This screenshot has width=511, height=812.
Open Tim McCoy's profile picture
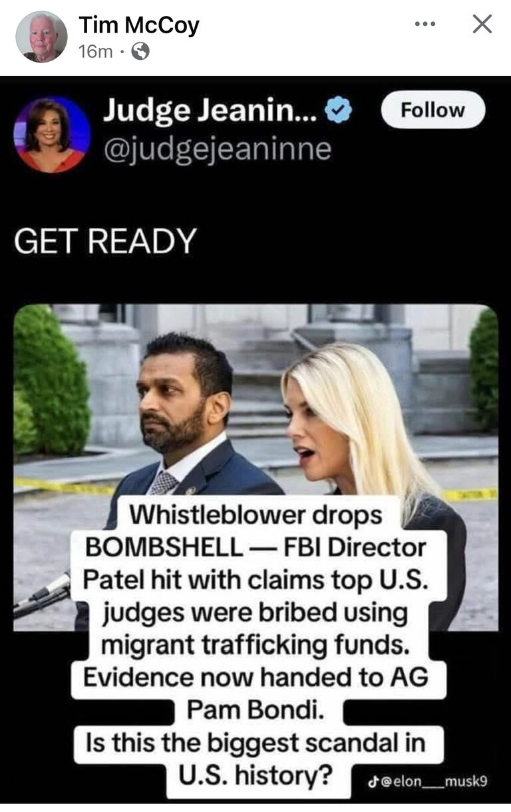(x=41, y=37)
